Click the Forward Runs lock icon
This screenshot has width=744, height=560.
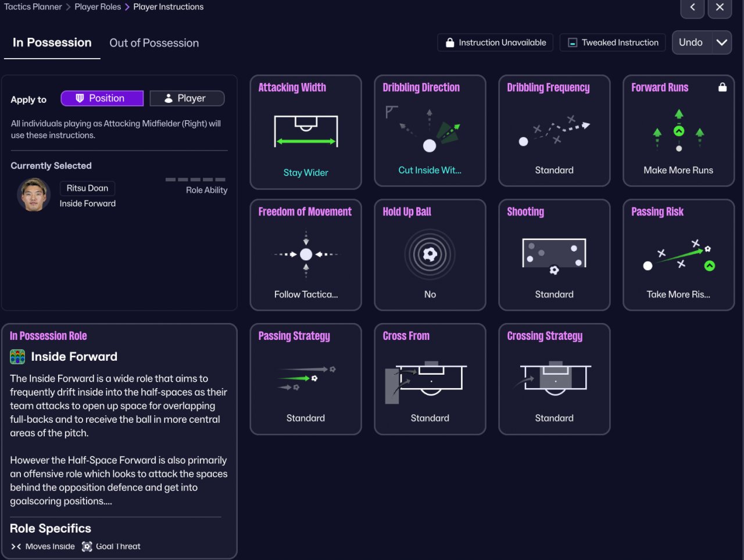click(722, 87)
